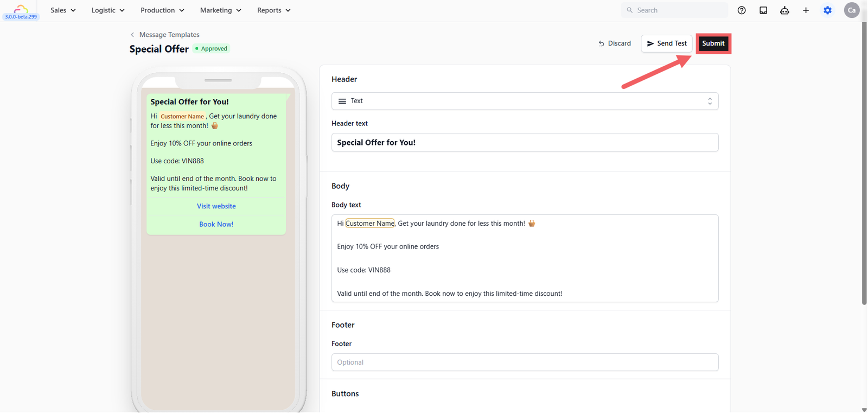Open the Marketing menu
The height and width of the screenshot is (413, 868).
click(220, 10)
